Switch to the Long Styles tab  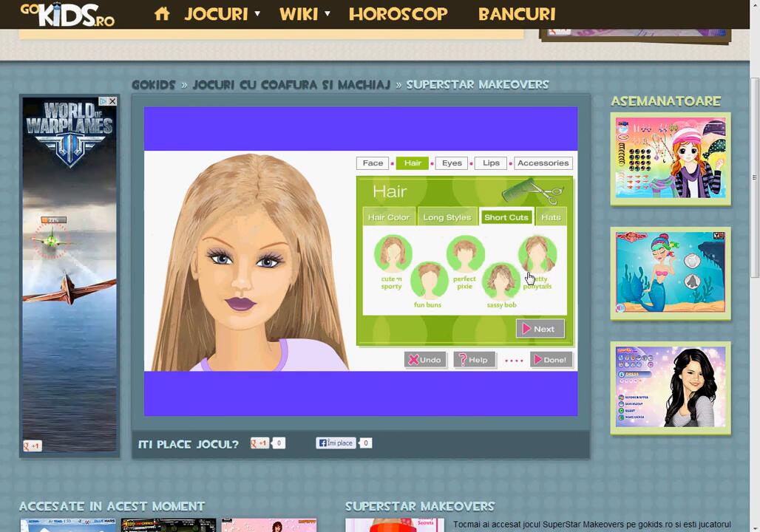(447, 217)
